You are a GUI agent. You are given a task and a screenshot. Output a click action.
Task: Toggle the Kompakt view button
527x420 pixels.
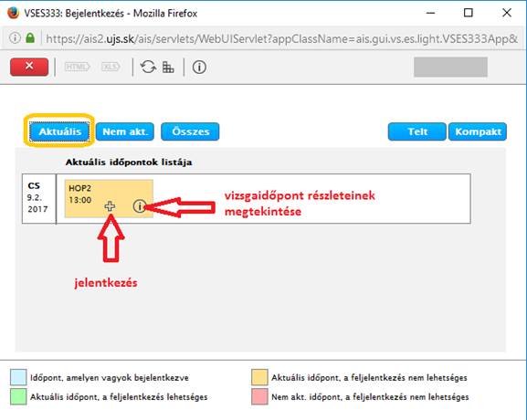click(x=478, y=131)
